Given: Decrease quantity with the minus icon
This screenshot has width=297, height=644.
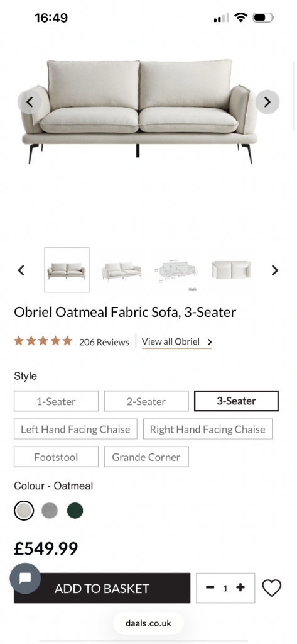Looking at the screenshot, I should (x=210, y=588).
